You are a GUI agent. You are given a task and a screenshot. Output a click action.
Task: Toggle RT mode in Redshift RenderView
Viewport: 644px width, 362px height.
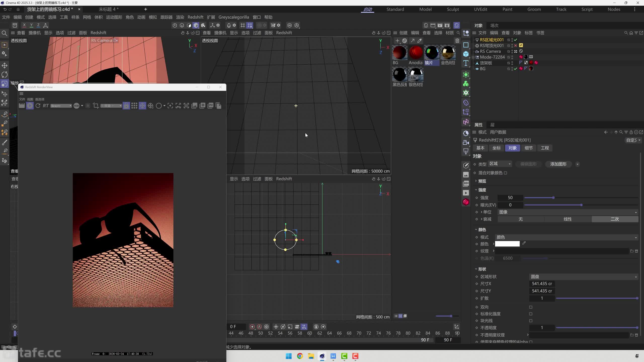pyautogui.click(x=46, y=106)
